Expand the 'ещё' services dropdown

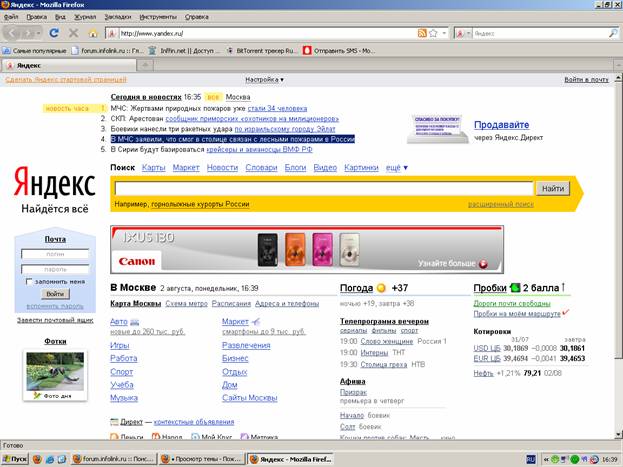(397, 168)
